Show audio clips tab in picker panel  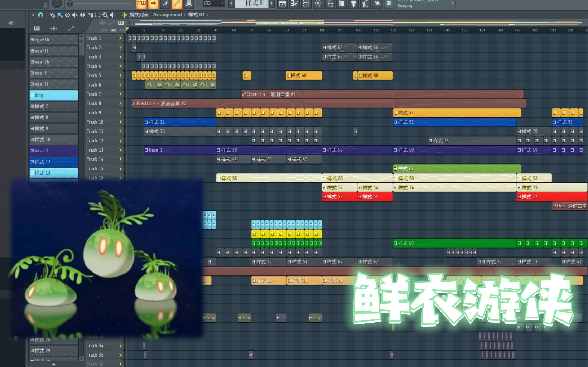(54, 28)
